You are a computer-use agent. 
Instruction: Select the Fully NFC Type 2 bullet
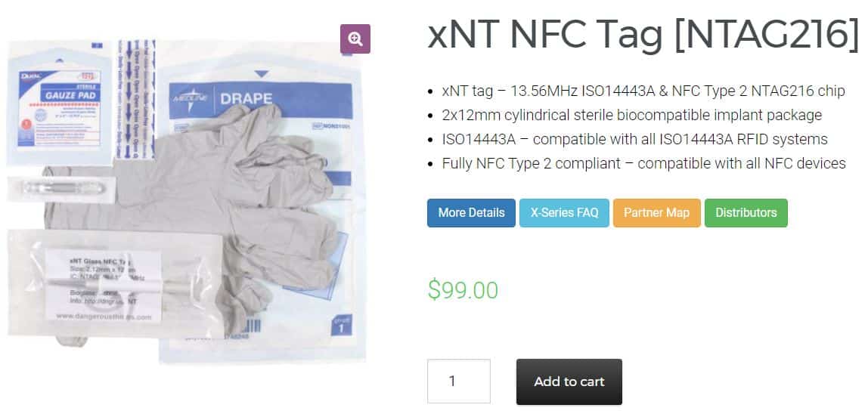click(643, 164)
